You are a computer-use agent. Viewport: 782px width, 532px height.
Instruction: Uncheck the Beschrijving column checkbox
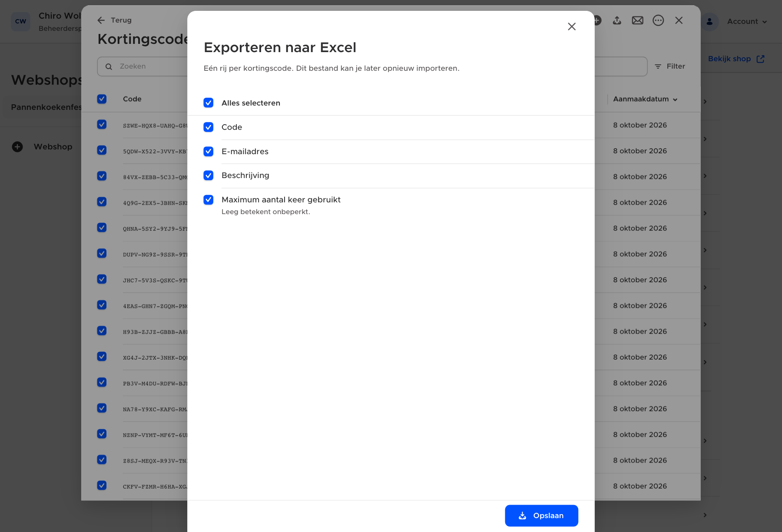(x=209, y=175)
